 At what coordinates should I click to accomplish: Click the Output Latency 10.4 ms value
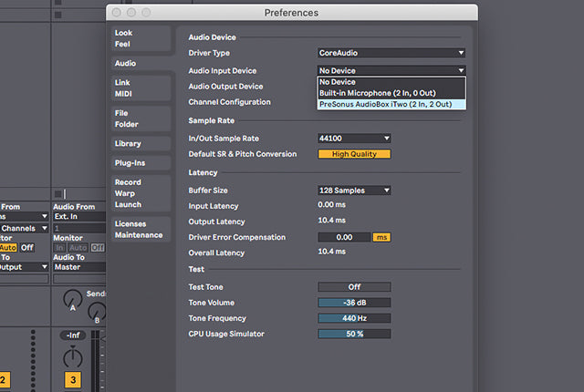(x=331, y=221)
